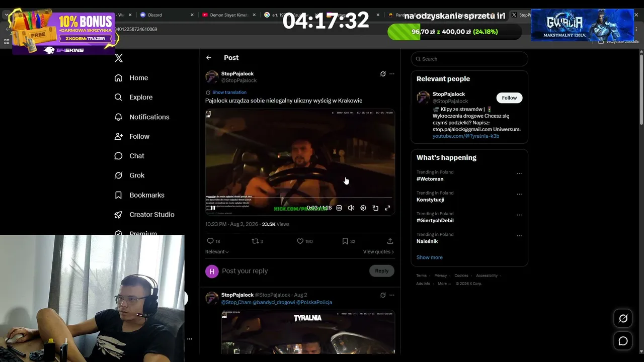Screen dimensions: 644x362
Task: Open the more options menu on main post
Action: point(392,74)
